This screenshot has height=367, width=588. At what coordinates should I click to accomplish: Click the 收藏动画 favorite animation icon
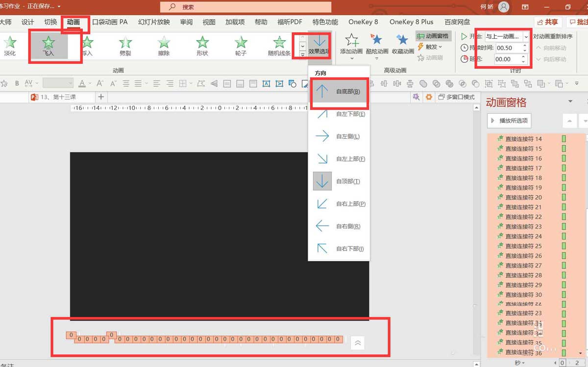click(402, 40)
